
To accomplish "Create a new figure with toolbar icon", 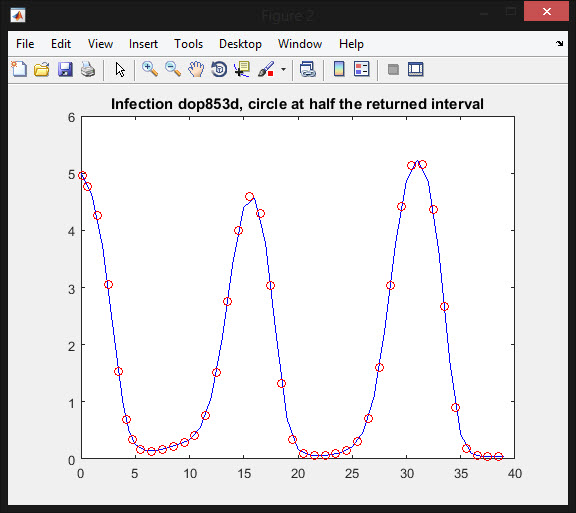I will coord(19,69).
